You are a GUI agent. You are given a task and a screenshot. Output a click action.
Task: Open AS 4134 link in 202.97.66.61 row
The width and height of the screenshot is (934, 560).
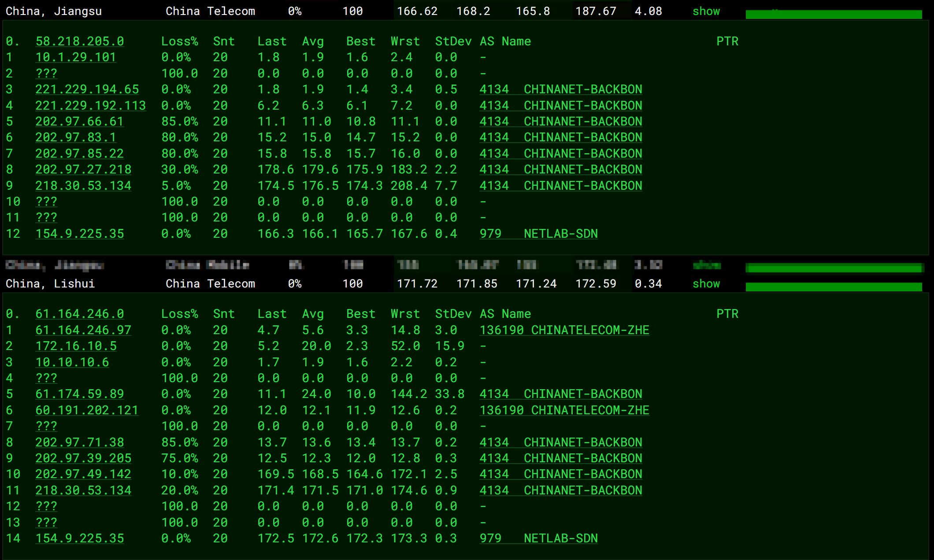click(x=561, y=122)
